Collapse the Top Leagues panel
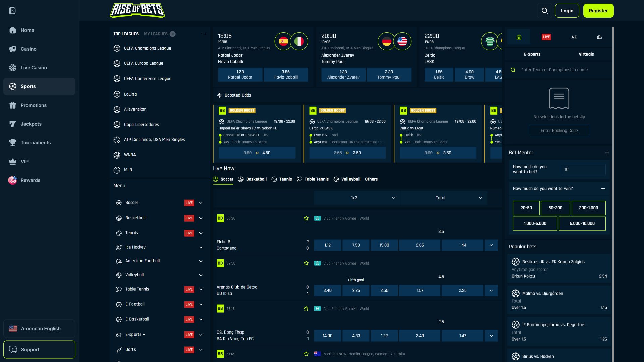The height and width of the screenshot is (362, 644). coord(203,34)
